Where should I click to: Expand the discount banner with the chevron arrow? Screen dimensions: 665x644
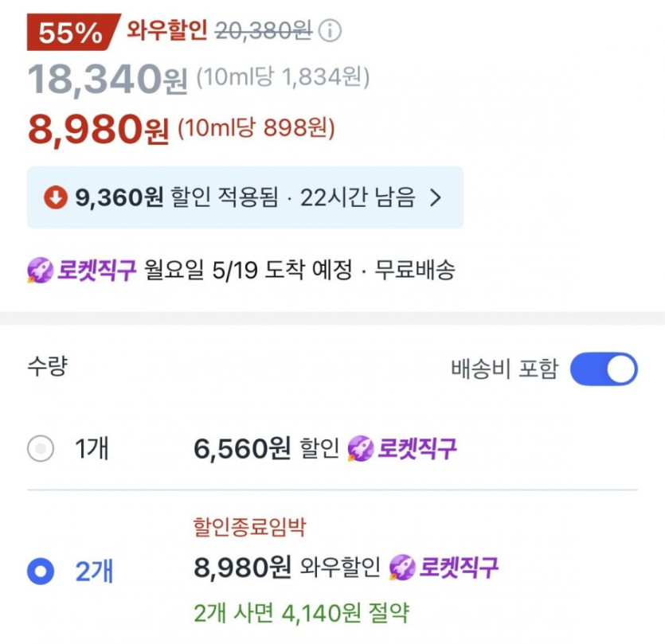435,198
